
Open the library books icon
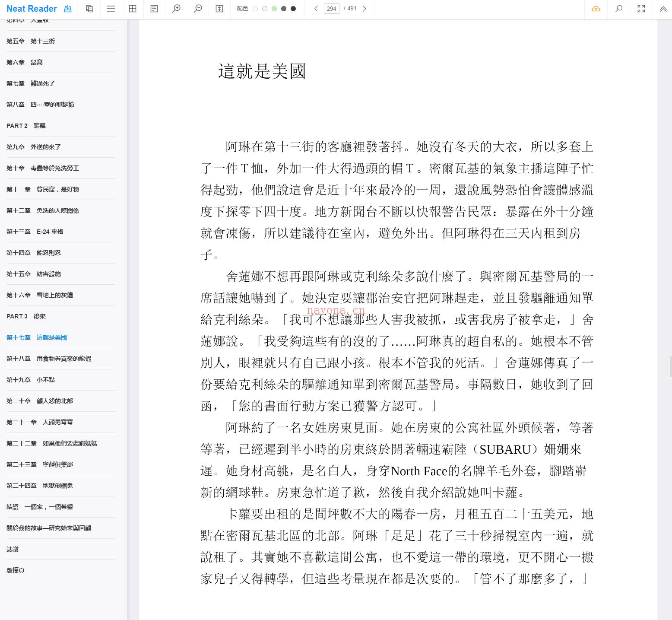89,9
